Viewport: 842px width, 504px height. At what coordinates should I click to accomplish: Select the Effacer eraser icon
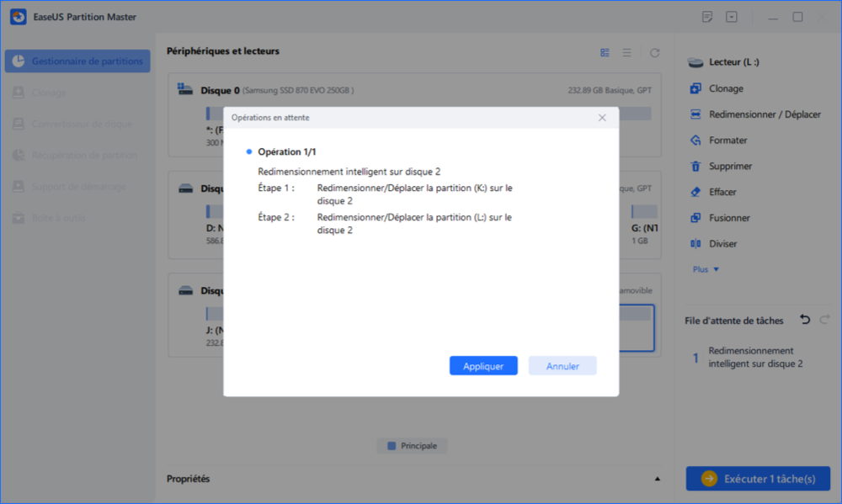pyautogui.click(x=695, y=192)
